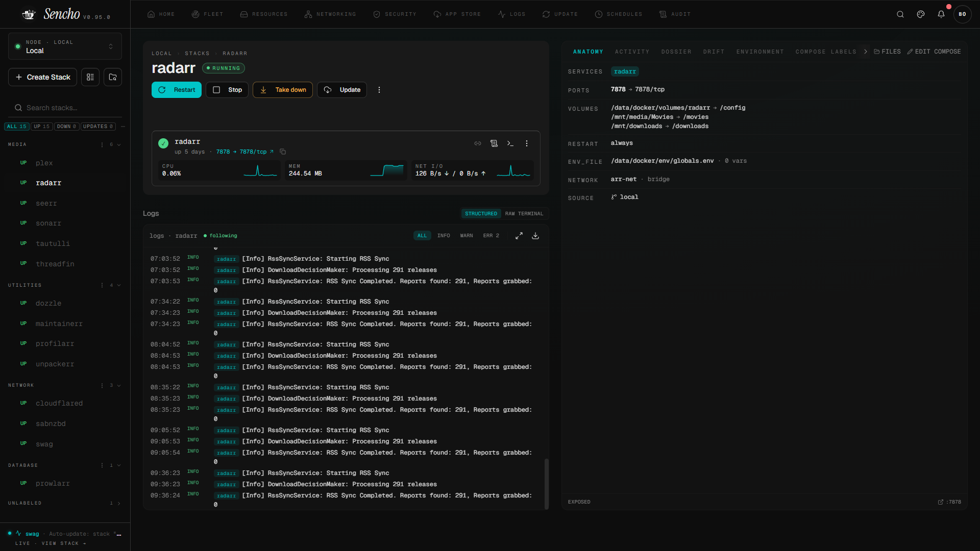Image resolution: width=980 pixels, height=551 pixels.
Task: Open the stack list view options icon
Action: 90,77
